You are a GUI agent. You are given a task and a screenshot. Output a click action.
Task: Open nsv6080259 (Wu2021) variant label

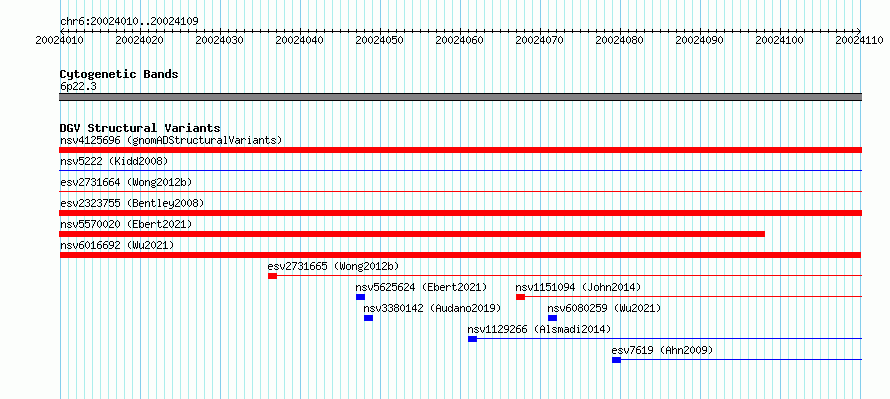(x=604, y=308)
